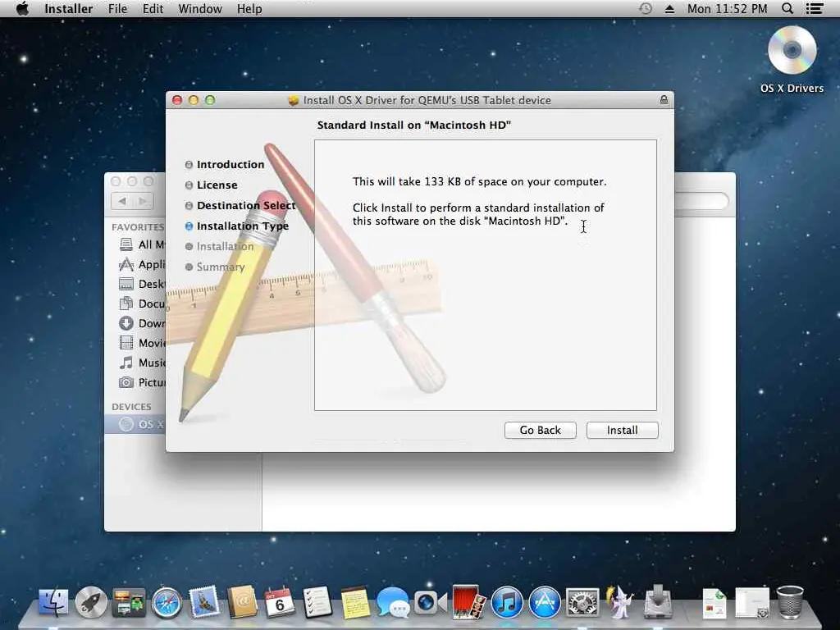The width and height of the screenshot is (840, 630).
Task: Open the Apple menu
Action: [x=22, y=8]
